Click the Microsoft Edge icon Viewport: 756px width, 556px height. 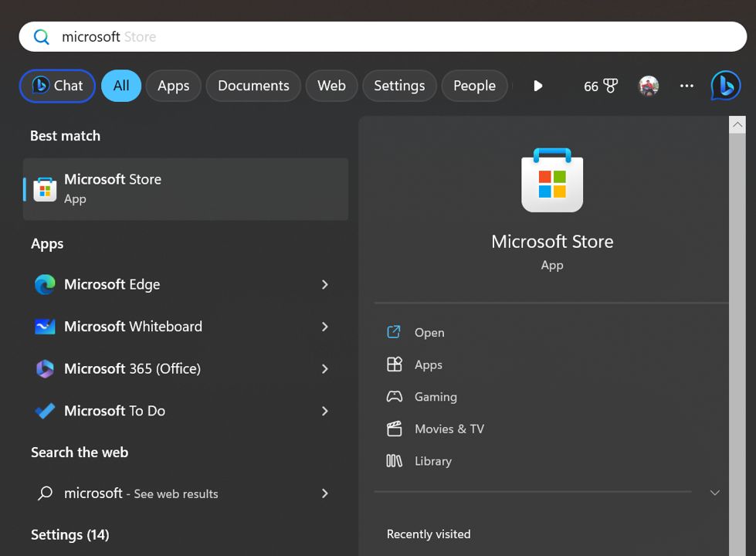click(45, 284)
